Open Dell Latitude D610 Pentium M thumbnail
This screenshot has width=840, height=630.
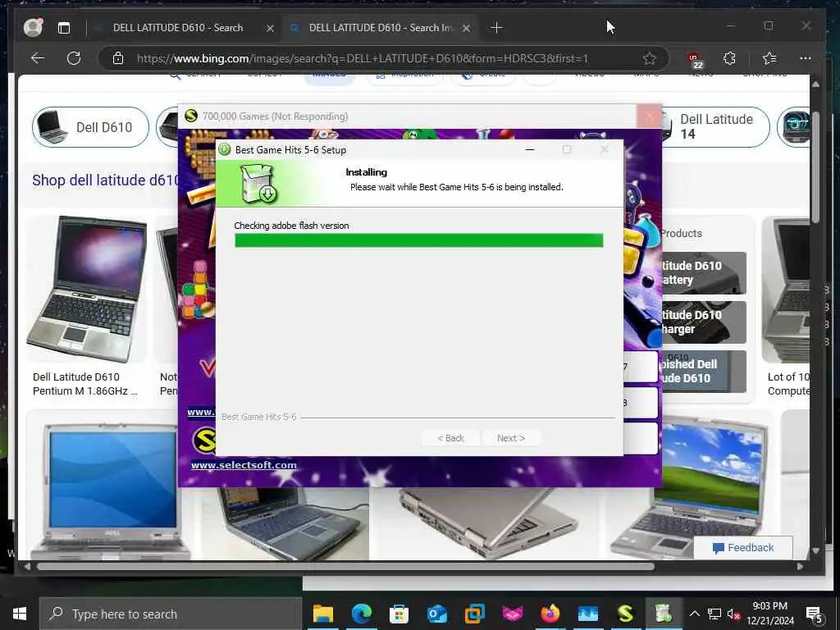pyautogui.click(x=87, y=290)
